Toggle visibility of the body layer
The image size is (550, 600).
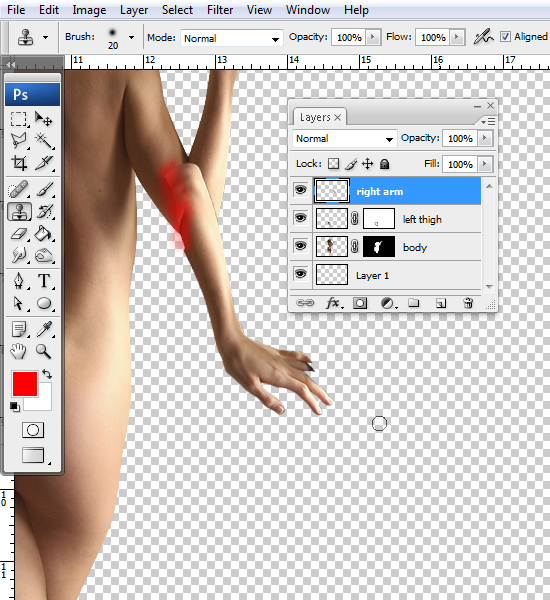point(301,246)
